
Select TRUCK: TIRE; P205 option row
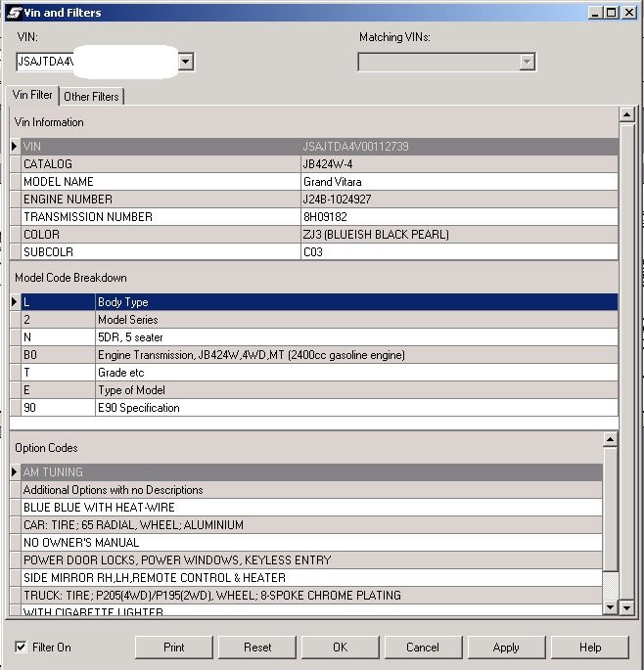pos(311,595)
